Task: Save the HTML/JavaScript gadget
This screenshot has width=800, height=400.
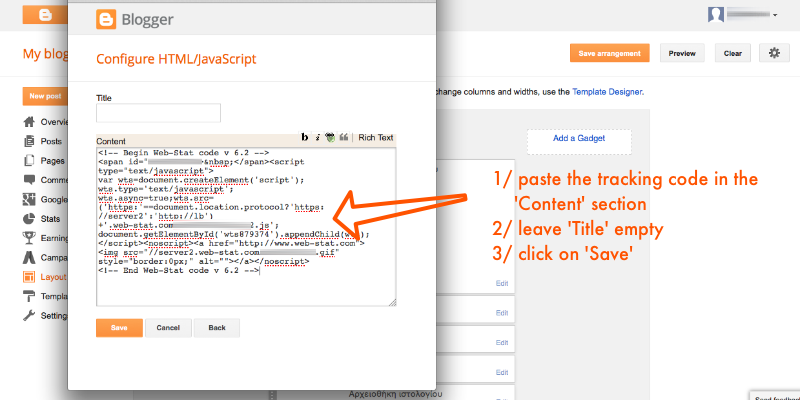Action: 119,328
